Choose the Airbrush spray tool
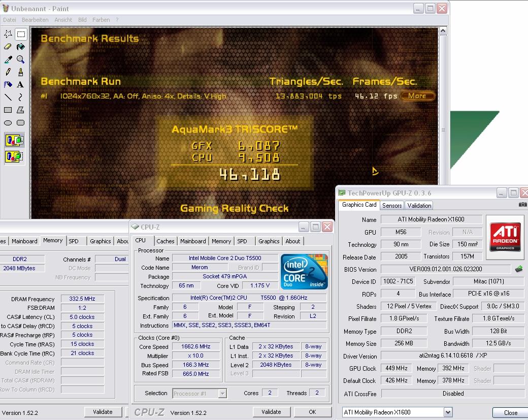 pos(8,84)
